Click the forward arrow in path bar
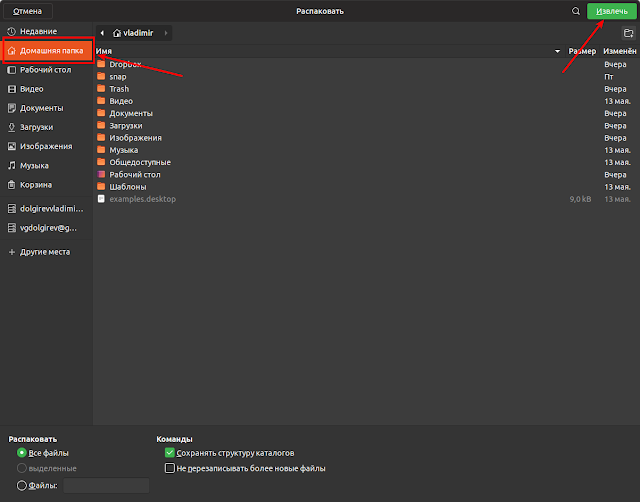This screenshot has height=502, width=640. pos(166,33)
